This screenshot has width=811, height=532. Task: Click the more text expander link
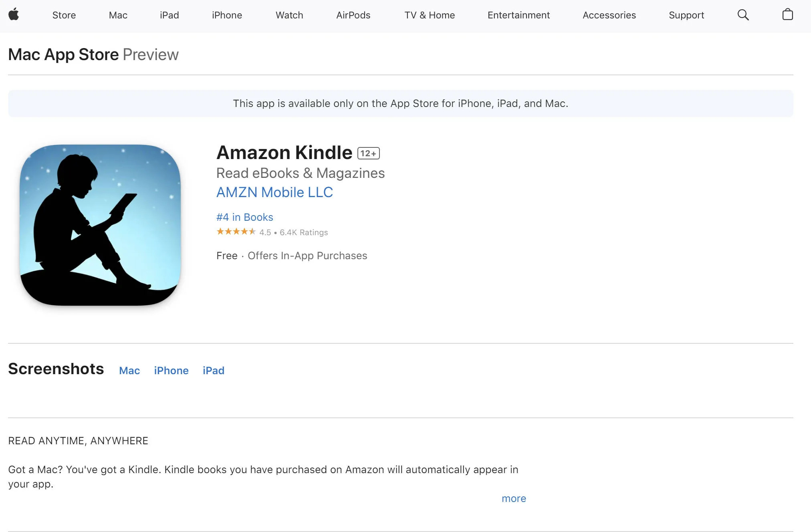tap(514, 498)
